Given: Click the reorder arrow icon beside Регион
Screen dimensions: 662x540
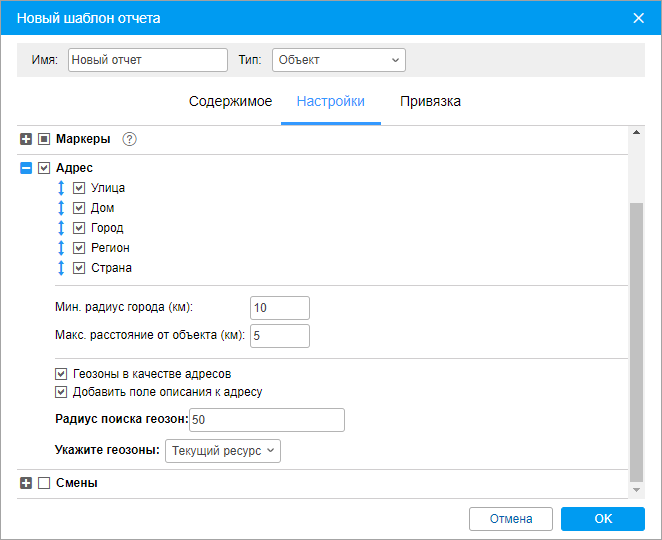Looking at the screenshot, I should 61,248.
